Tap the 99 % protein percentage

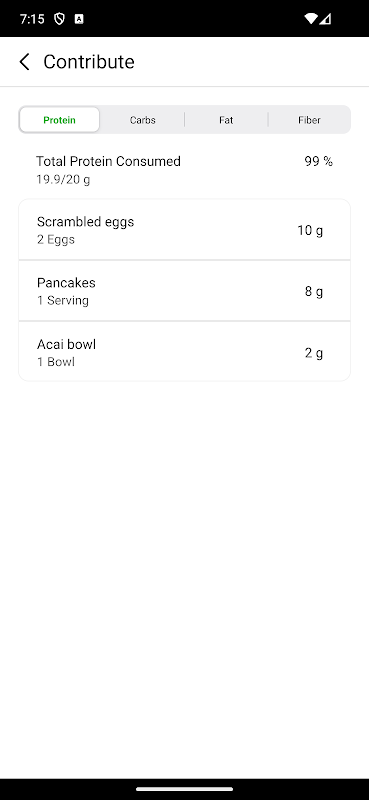pyautogui.click(x=318, y=161)
